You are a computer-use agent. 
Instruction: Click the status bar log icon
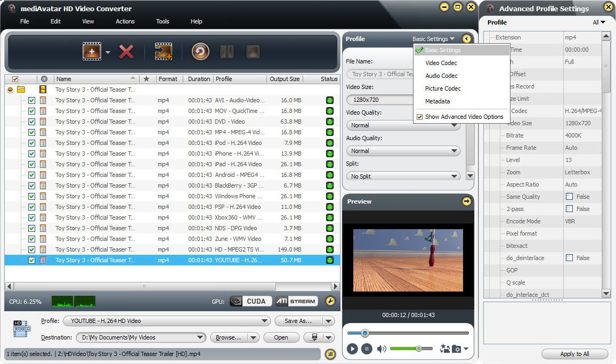(330, 354)
